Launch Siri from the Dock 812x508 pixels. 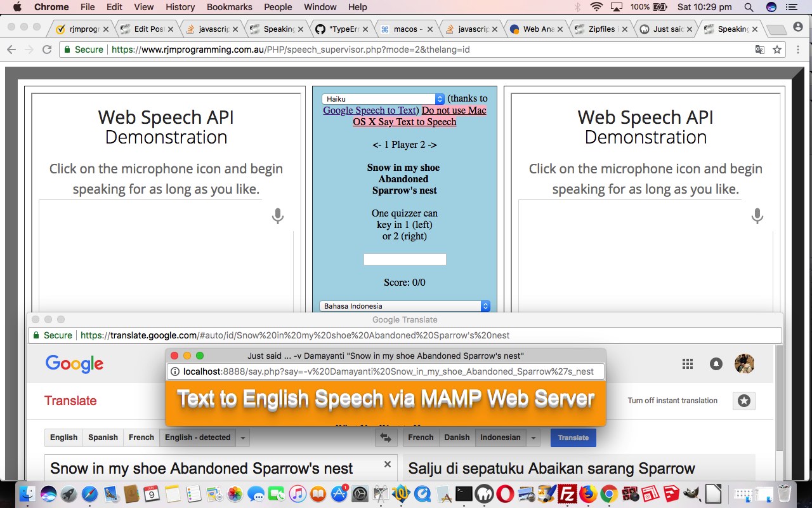pos(48,493)
